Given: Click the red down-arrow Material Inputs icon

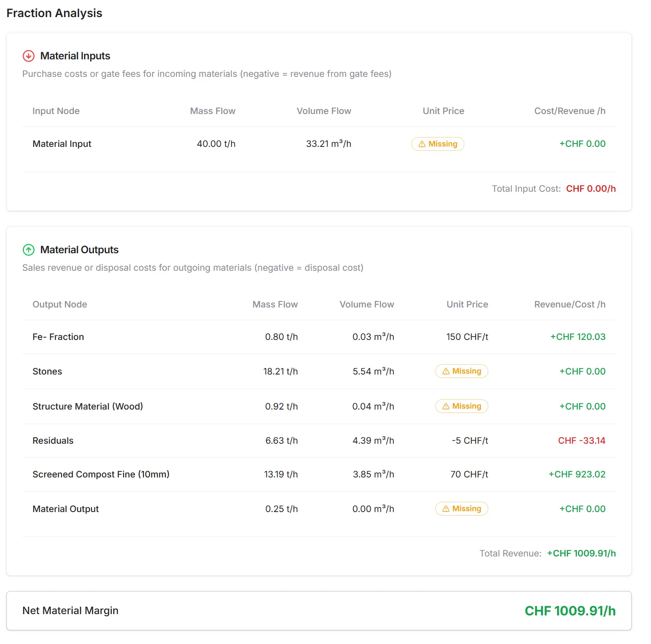Looking at the screenshot, I should [29, 56].
